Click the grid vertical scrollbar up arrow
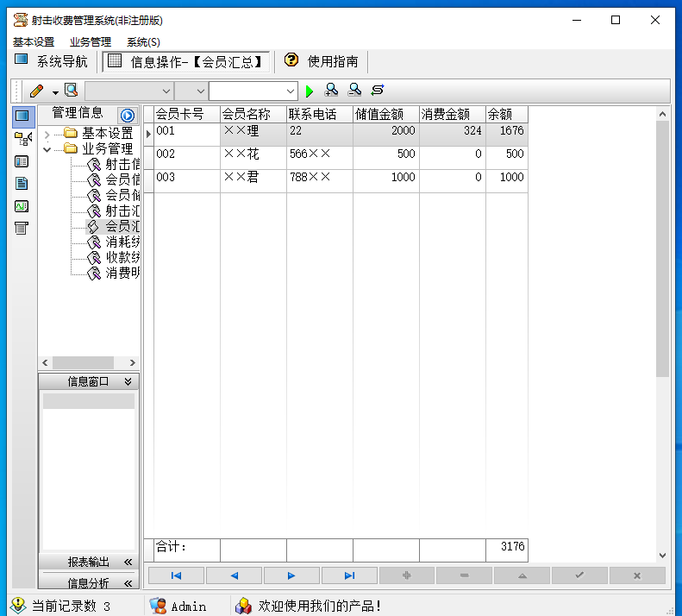Viewport: 682px width, 616px height. 662,114
